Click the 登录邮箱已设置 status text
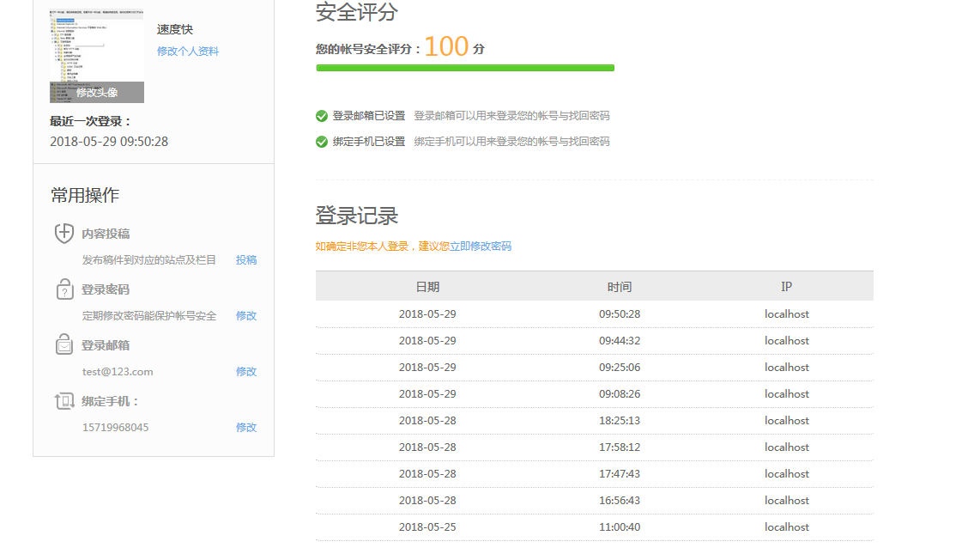The image size is (980, 560). [x=369, y=116]
